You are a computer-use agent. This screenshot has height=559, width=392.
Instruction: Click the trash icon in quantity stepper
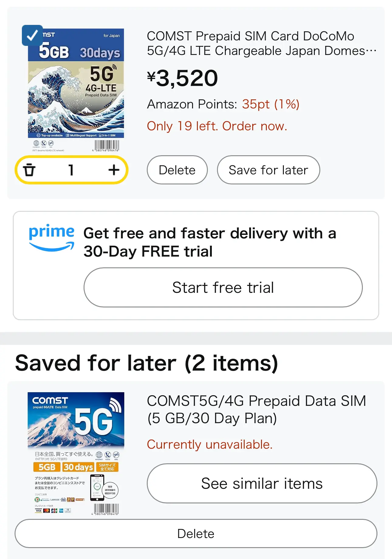click(29, 170)
